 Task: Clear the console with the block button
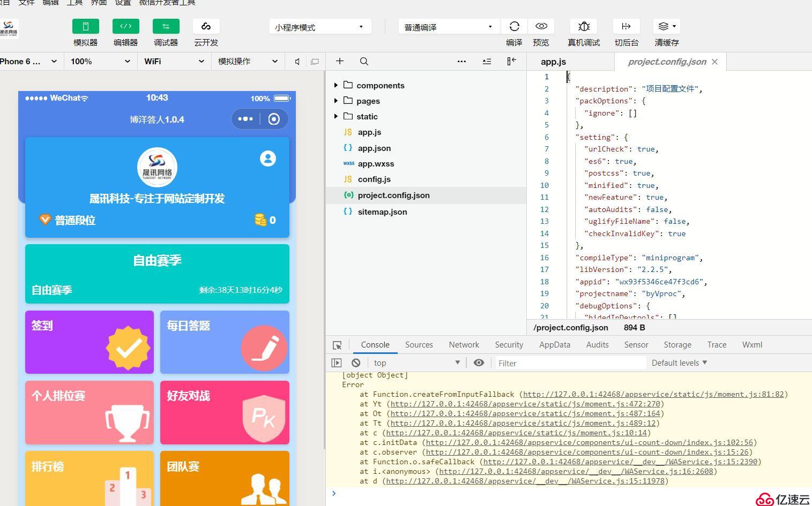coord(356,362)
